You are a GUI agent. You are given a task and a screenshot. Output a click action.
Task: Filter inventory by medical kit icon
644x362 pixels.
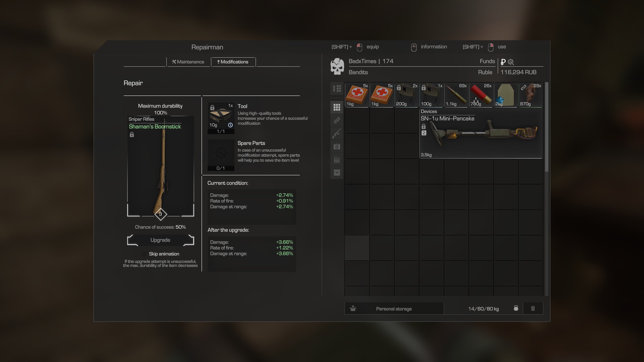[x=337, y=147]
